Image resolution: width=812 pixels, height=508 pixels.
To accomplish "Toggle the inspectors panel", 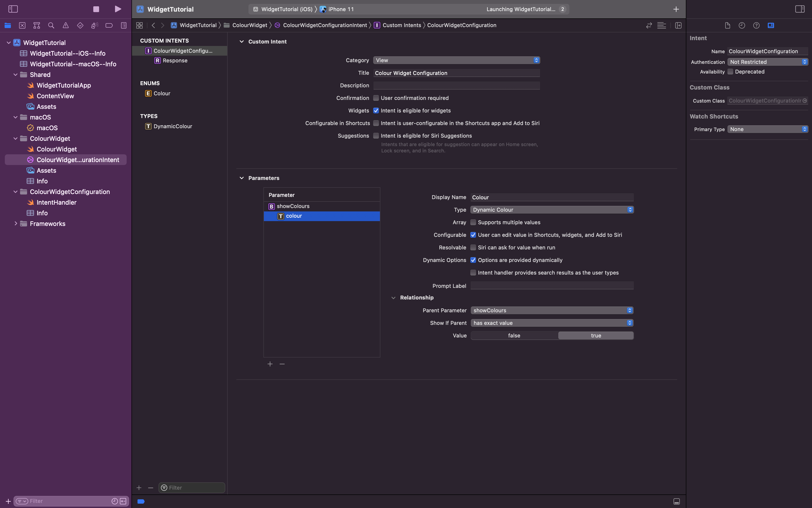I will coord(800,9).
